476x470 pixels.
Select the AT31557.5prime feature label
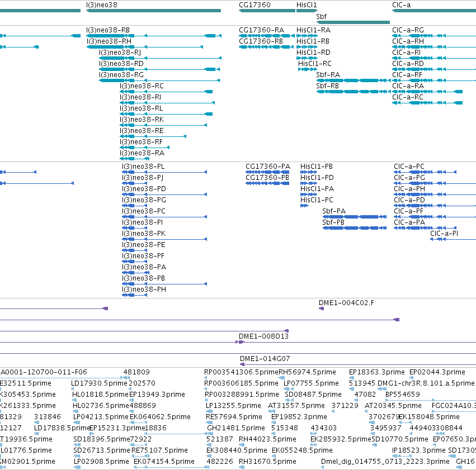(296, 406)
